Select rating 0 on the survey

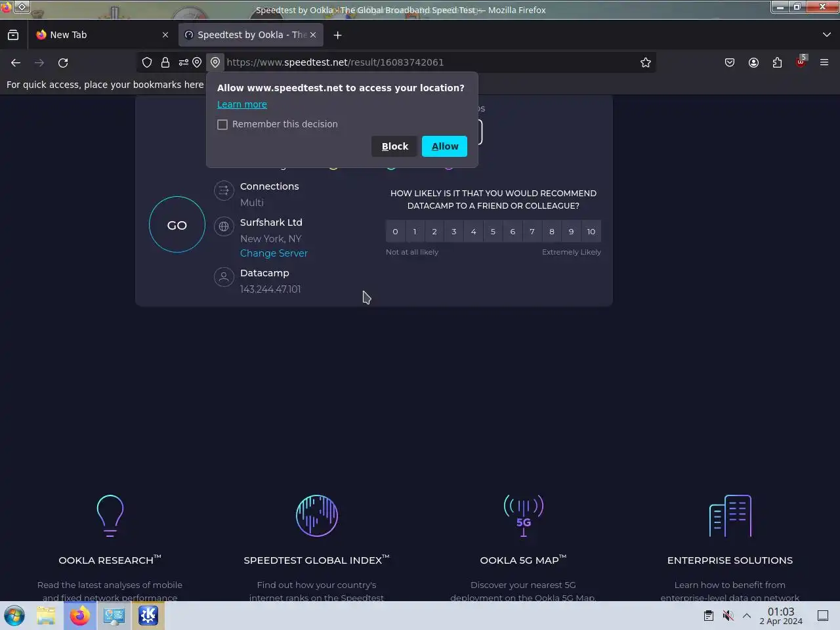(x=395, y=232)
